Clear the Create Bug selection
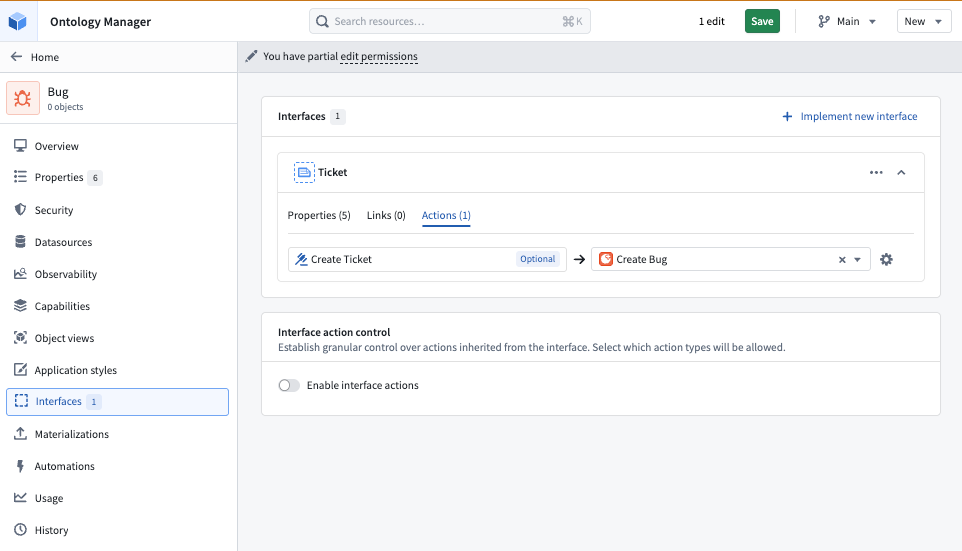This screenshot has width=962, height=551. 842,260
